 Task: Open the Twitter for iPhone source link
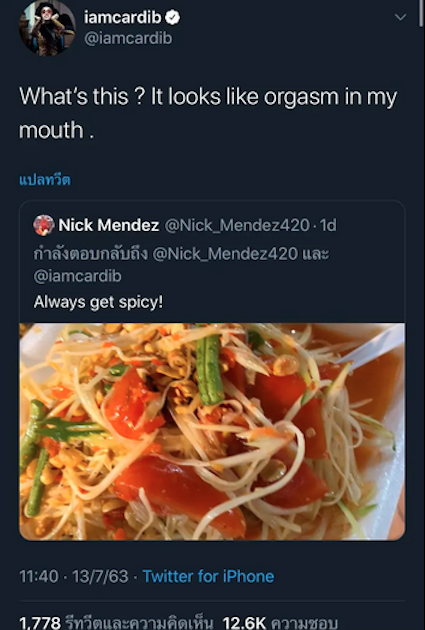(208, 576)
